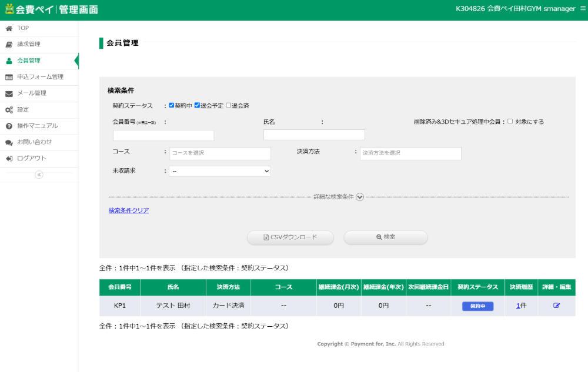Click the question mark icon for 操作マニュアル
The height and width of the screenshot is (372, 588).
(x=9, y=126)
